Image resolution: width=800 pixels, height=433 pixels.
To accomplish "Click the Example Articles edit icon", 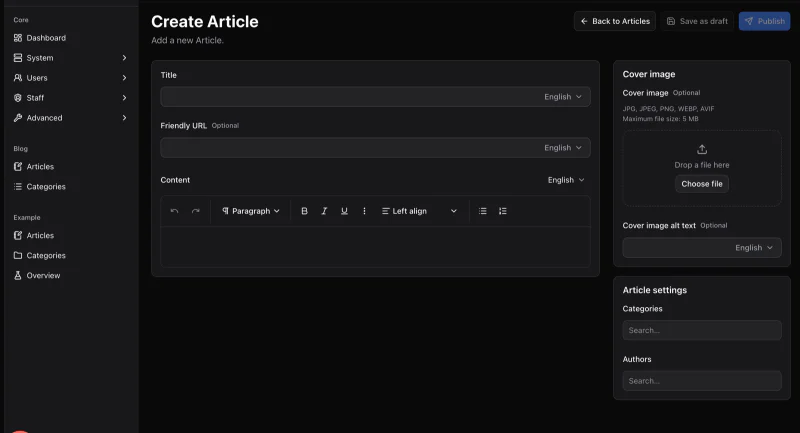I will [18, 235].
